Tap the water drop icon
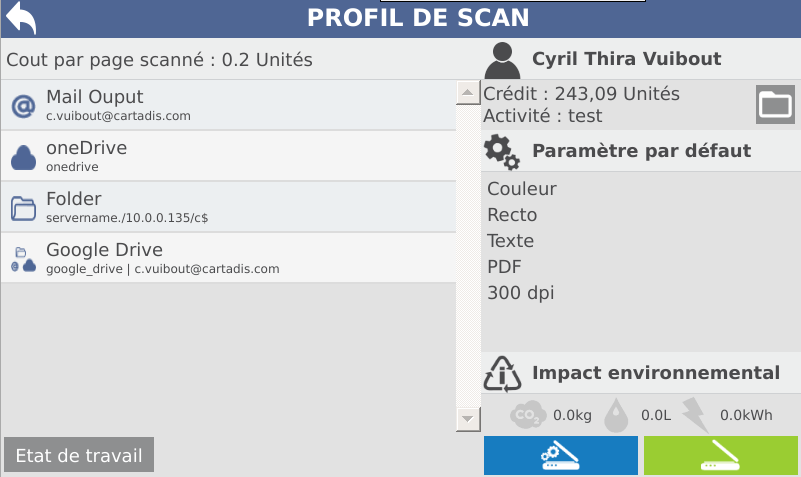 (x=616, y=415)
